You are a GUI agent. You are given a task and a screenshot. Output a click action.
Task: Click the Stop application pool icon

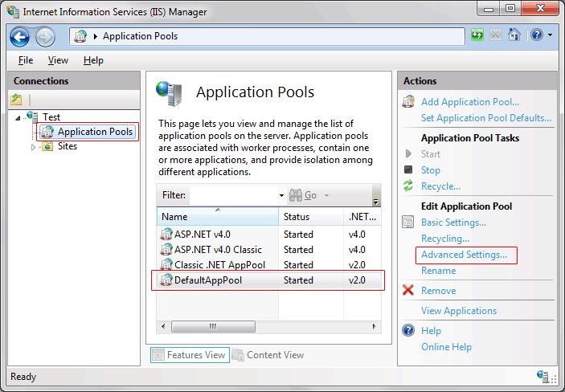(x=408, y=170)
